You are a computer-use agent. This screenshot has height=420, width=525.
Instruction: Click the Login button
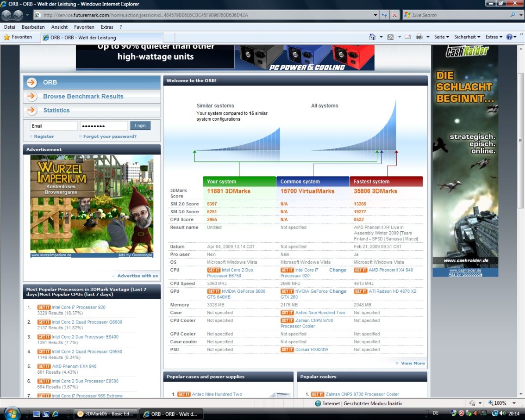[140, 126]
